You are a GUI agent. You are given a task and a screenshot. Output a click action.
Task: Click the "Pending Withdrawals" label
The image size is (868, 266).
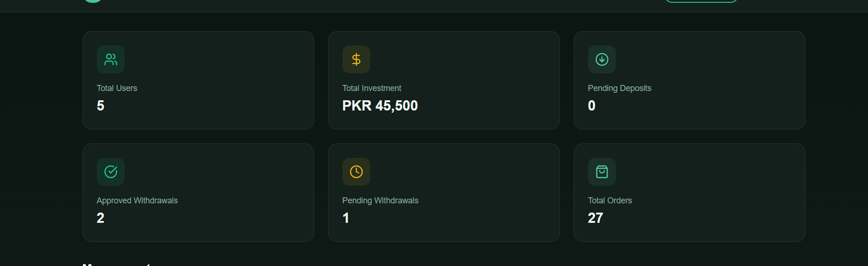click(380, 201)
